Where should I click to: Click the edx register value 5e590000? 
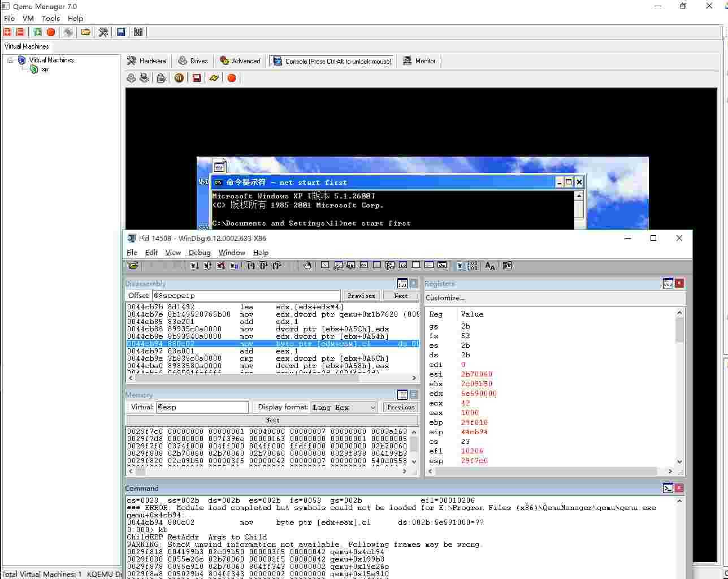479,394
